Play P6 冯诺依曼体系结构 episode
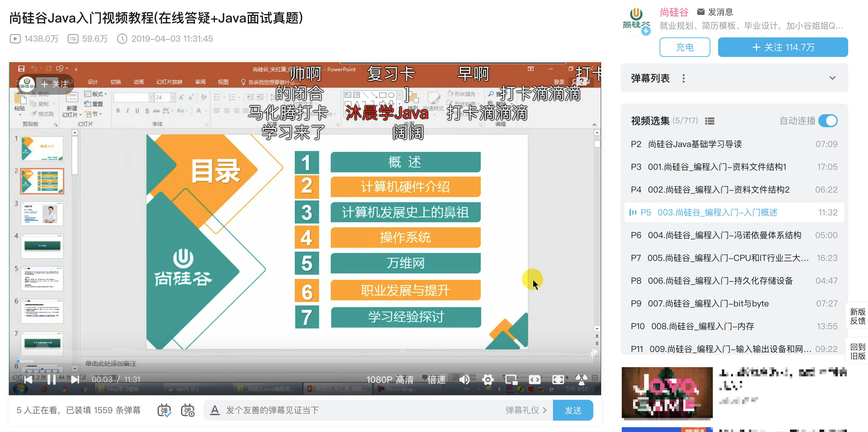Screen dimensions: 868x432 coord(724,236)
